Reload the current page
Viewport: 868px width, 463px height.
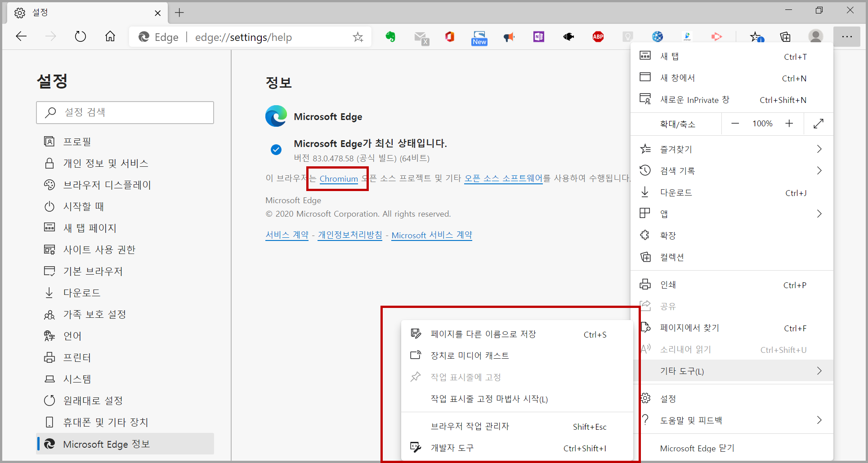point(81,36)
